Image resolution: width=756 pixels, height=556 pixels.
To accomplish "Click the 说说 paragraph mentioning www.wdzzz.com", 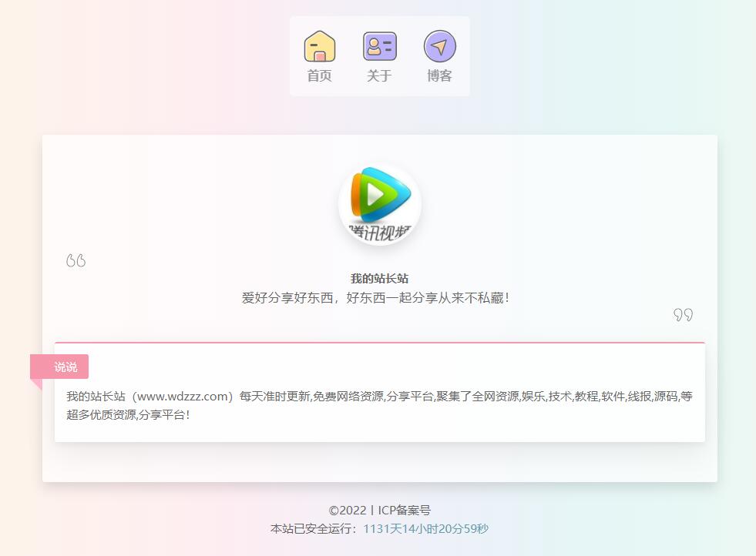I will point(379,405).
